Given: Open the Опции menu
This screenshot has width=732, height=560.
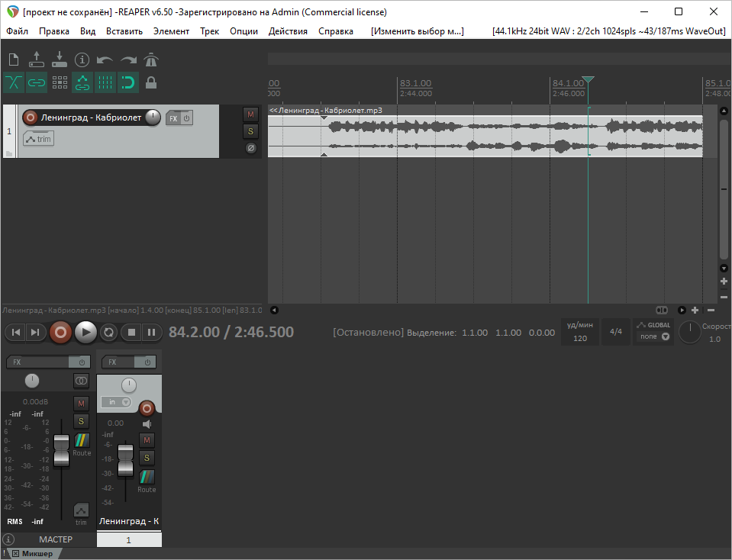Looking at the screenshot, I should point(243,31).
